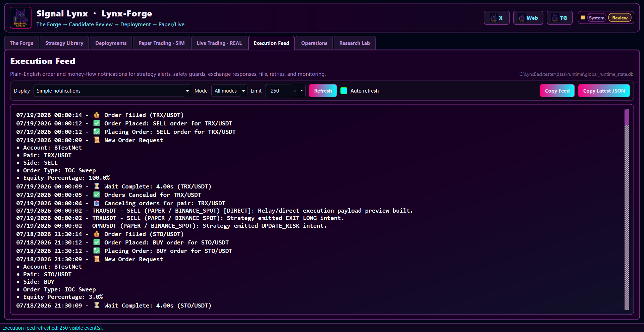The width and height of the screenshot is (644, 332).
Task: Click hourglass icon on Wait Complete STO/USDT
Action: coord(97,305)
